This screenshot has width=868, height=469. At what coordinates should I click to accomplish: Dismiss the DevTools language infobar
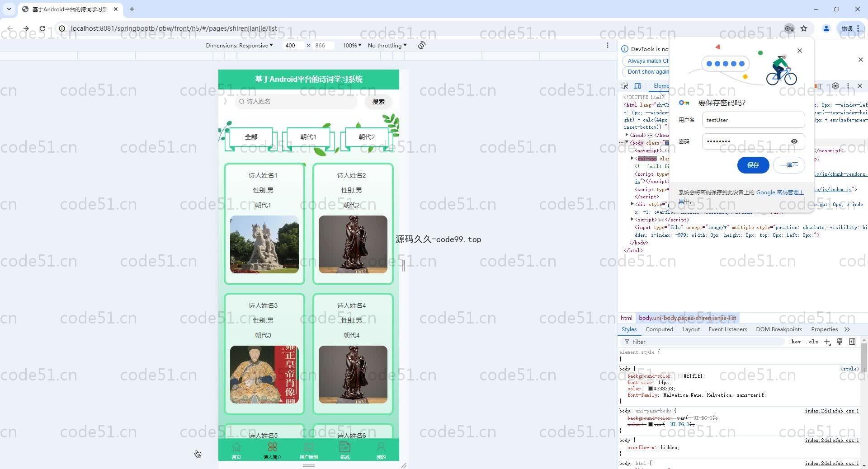pyautogui.click(x=860, y=60)
